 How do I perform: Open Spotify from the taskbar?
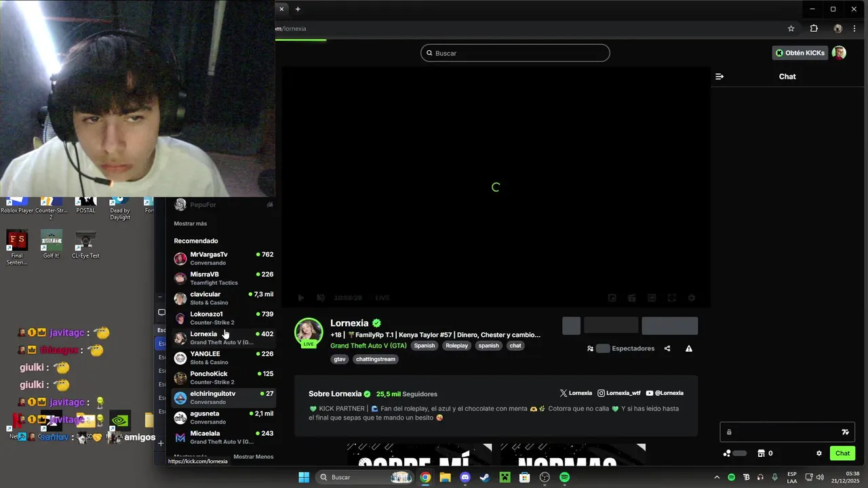(x=564, y=477)
